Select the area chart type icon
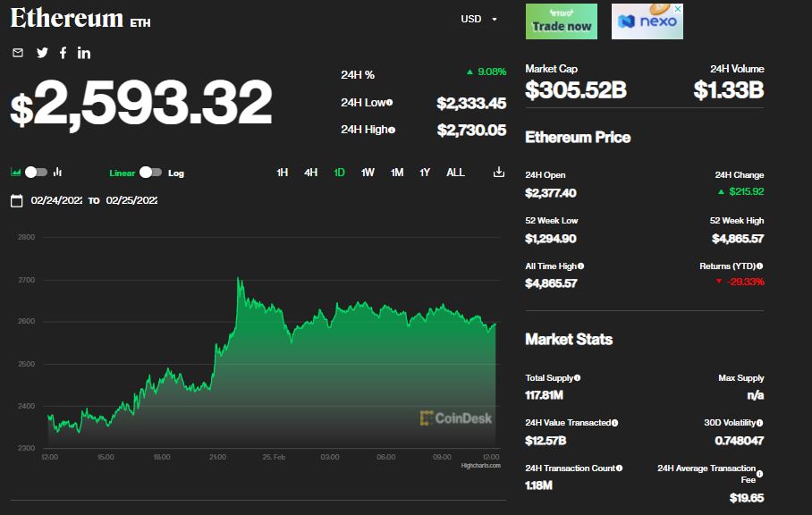The image size is (812, 515). point(15,173)
